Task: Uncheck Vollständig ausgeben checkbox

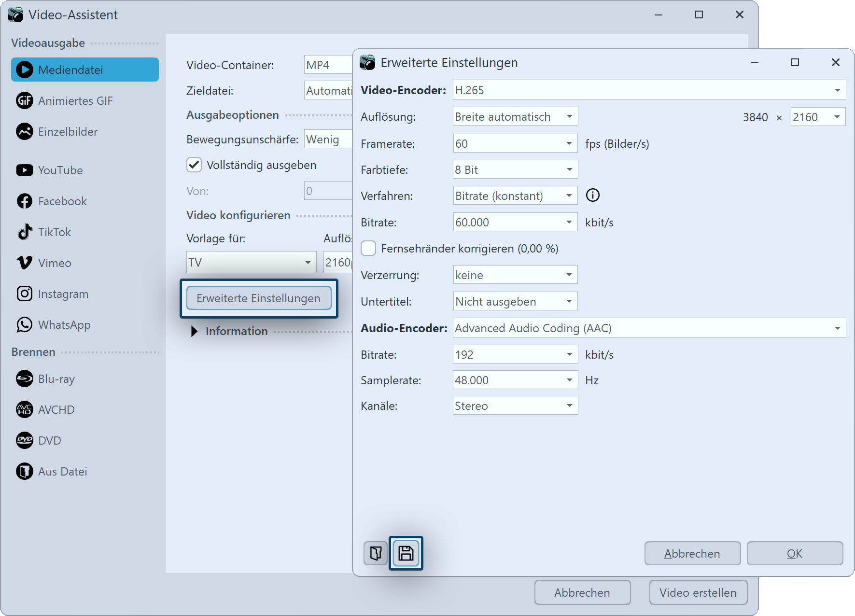Action: pos(194,165)
